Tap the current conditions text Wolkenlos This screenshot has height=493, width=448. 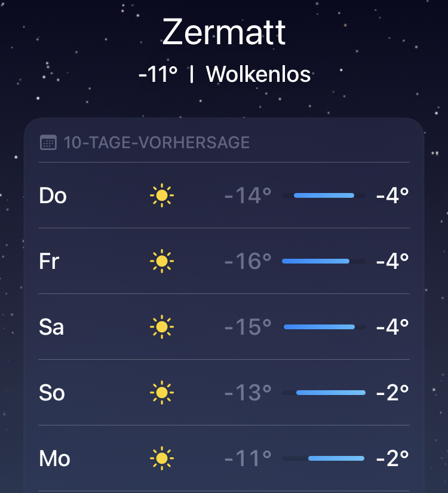(x=258, y=75)
